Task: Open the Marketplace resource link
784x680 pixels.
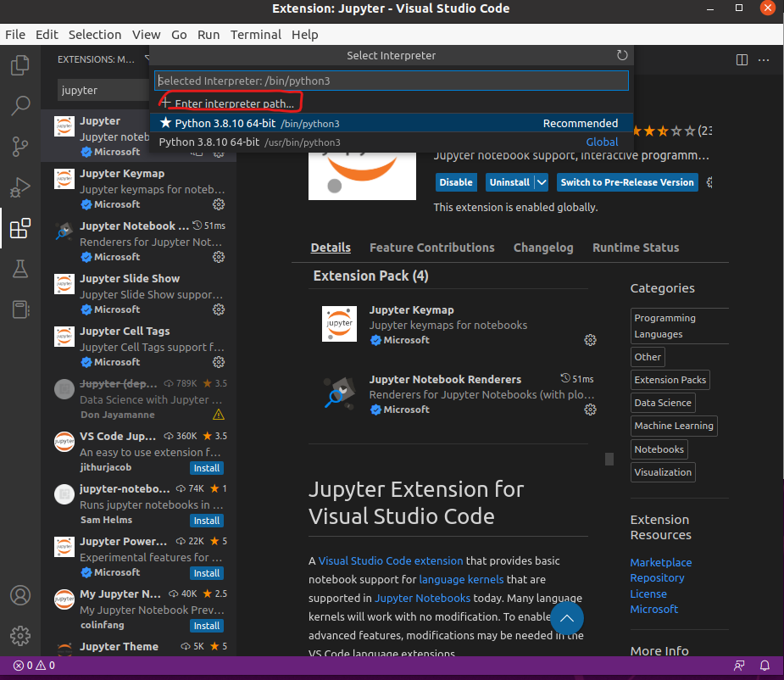Action: tap(660, 562)
